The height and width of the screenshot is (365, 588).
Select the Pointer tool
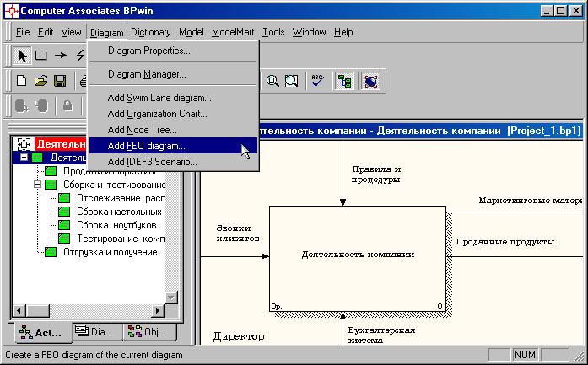tap(23, 56)
